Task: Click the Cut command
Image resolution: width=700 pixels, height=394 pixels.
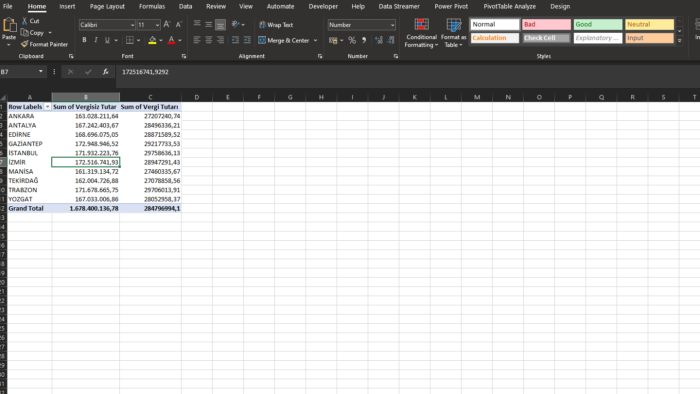Action: [x=30, y=21]
